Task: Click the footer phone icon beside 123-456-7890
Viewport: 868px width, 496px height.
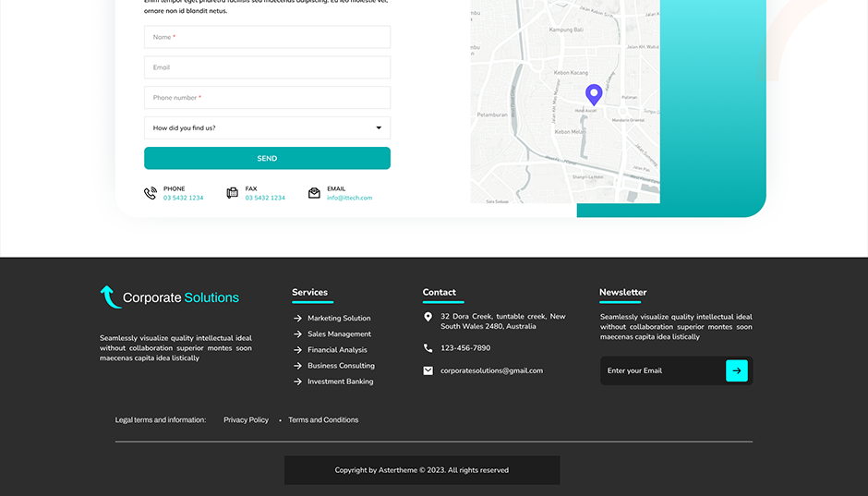Action: pos(428,348)
